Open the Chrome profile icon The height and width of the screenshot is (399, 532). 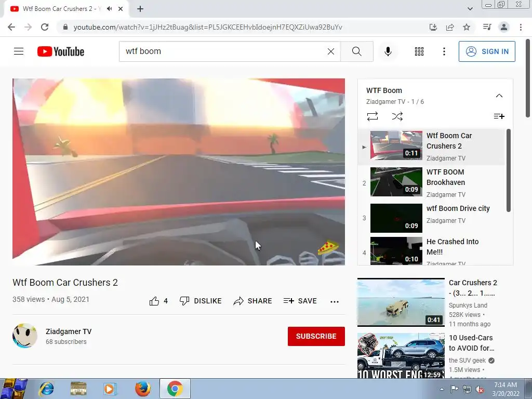504,27
